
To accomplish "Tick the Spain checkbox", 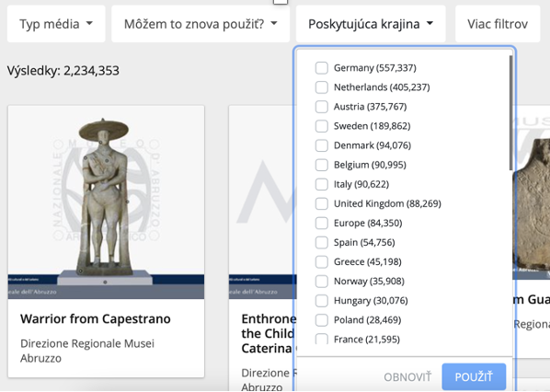I will coord(321,243).
